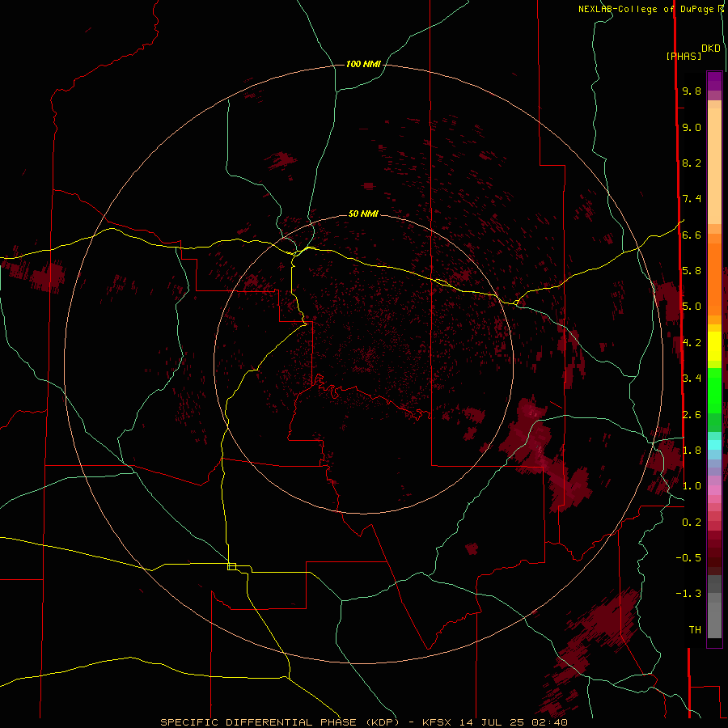Screen dimensions: 728x728
Task: Click the 5.8 scale value
Action: tap(692, 271)
